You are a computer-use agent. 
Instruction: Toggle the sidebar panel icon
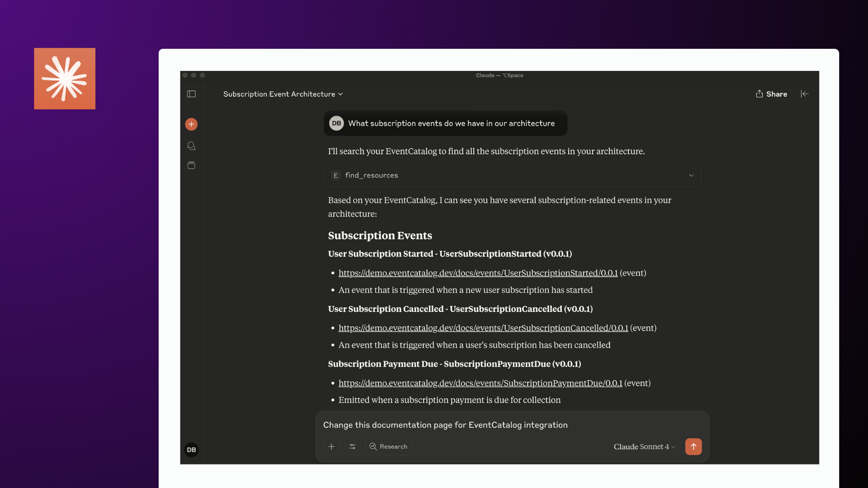click(x=191, y=94)
